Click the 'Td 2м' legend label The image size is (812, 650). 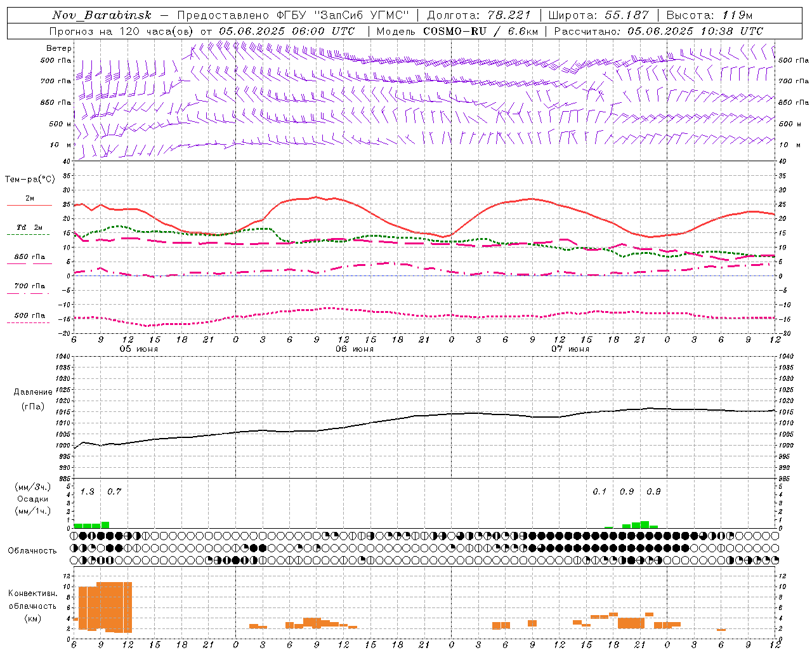[29, 227]
